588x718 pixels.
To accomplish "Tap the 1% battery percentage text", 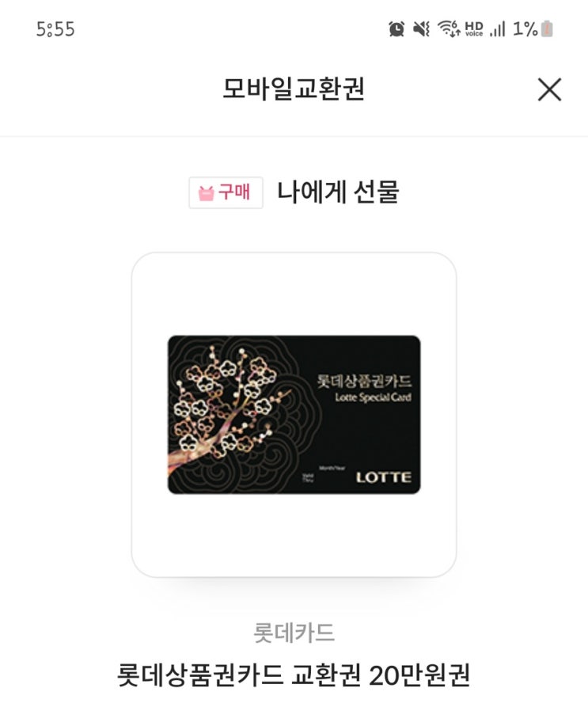I will point(525,28).
